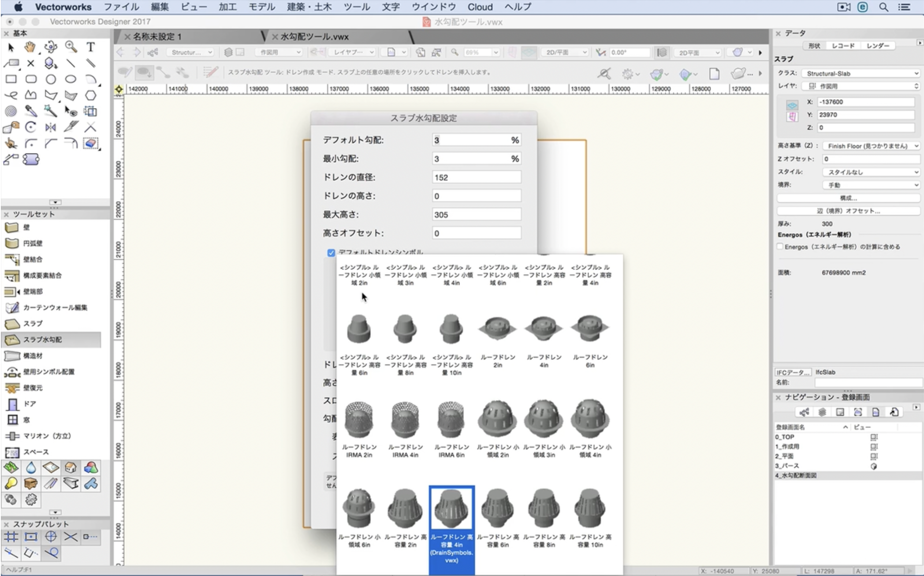Select the Mirror tool
The height and width of the screenshot is (576, 924).
[x=51, y=127]
